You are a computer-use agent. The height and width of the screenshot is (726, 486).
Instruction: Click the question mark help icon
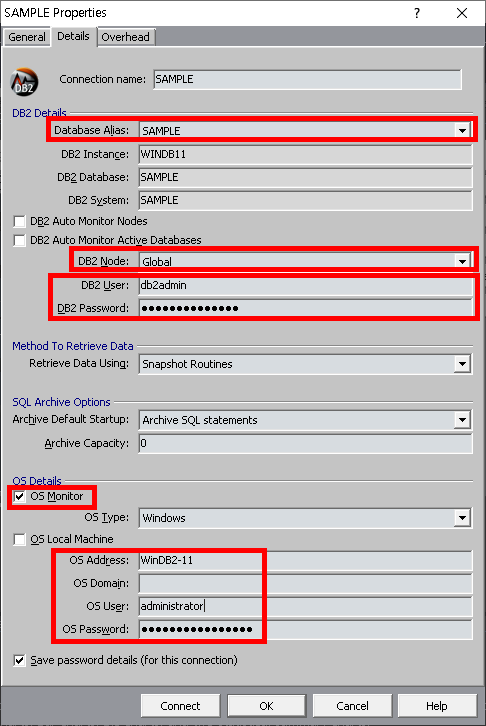pyautogui.click(x=417, y=13)
